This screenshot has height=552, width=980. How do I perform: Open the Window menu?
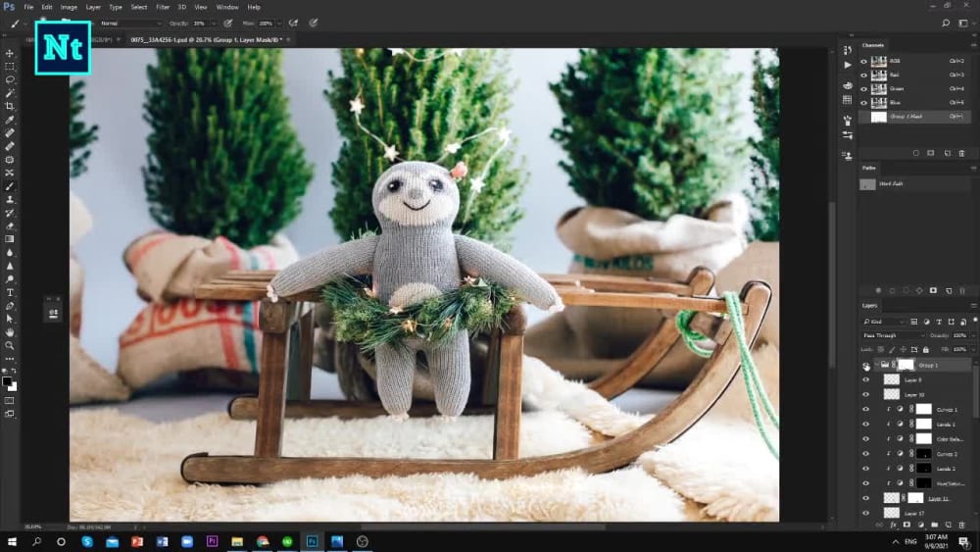(x=227, y=7)
